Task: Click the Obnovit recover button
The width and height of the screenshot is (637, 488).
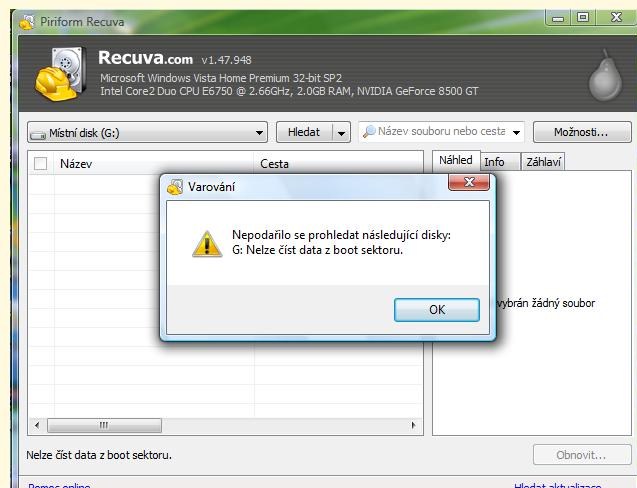Action: point(582,455)
